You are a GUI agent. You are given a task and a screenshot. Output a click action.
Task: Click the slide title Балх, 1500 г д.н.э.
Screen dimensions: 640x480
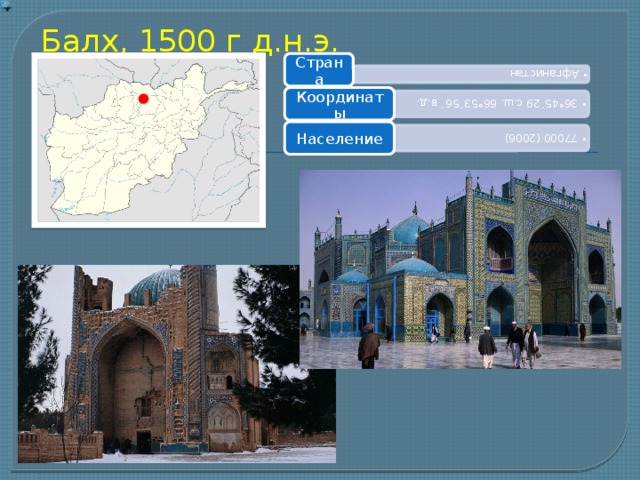point(189,41)
